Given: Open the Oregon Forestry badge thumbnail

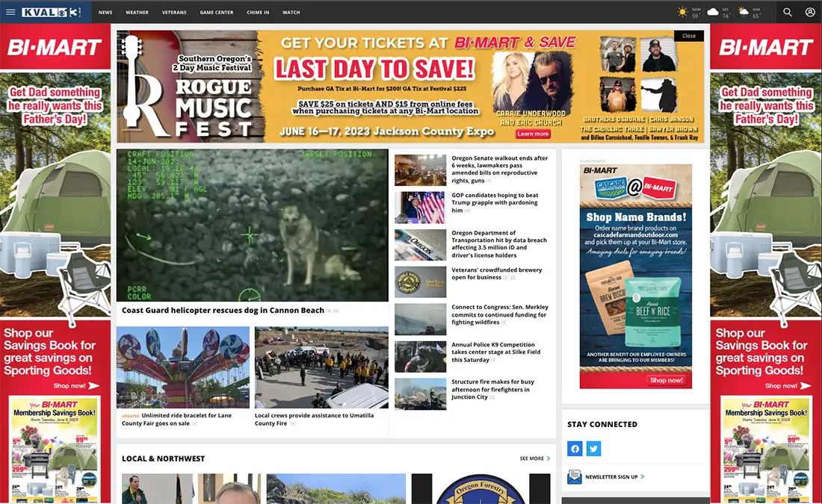Looking at the screenshot, I should (x=480, y=489).
